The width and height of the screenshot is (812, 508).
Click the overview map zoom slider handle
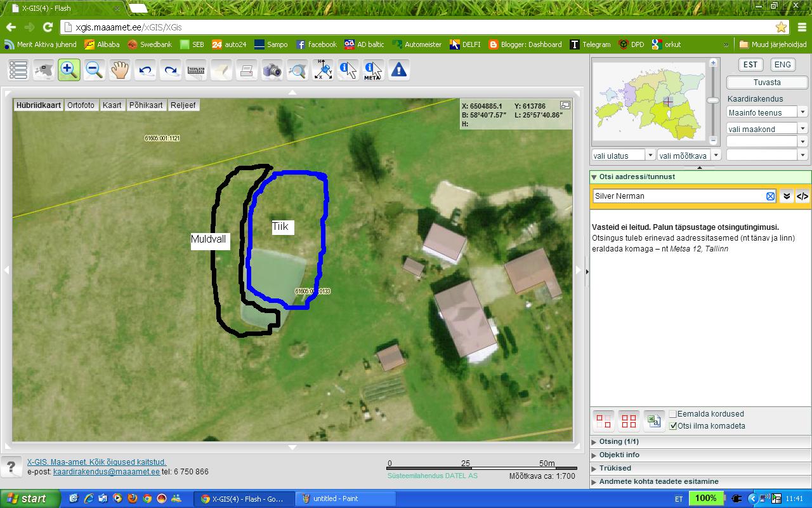click(713, 100)
